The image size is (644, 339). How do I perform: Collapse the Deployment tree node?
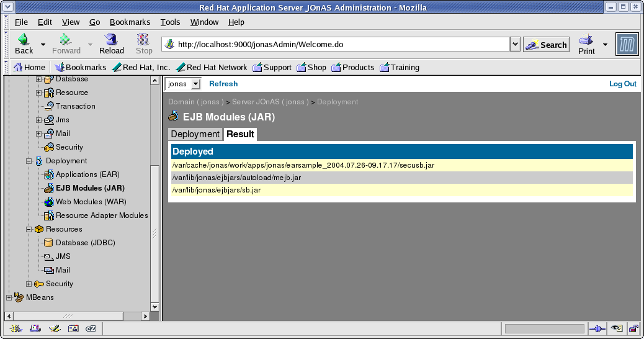(x=29, y=161)
